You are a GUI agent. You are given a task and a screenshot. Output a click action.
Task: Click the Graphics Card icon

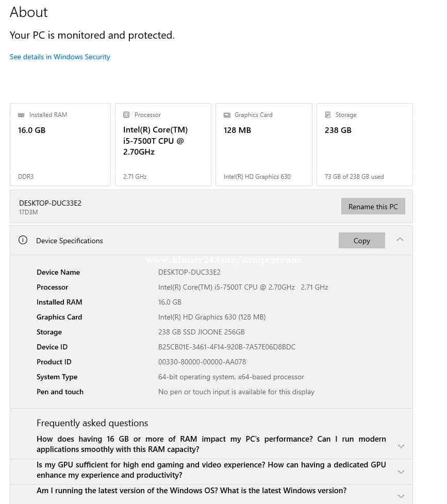click(x=227, y=115)
